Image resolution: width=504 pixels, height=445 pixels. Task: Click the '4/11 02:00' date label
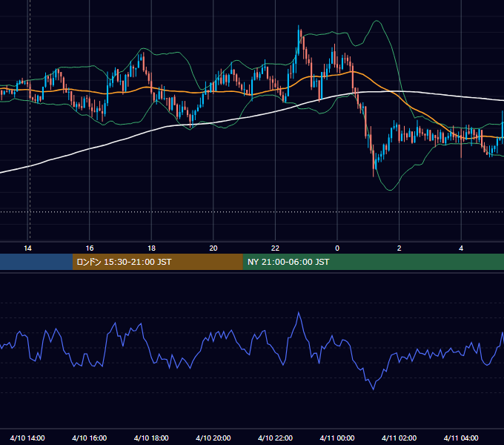(399, 438)
